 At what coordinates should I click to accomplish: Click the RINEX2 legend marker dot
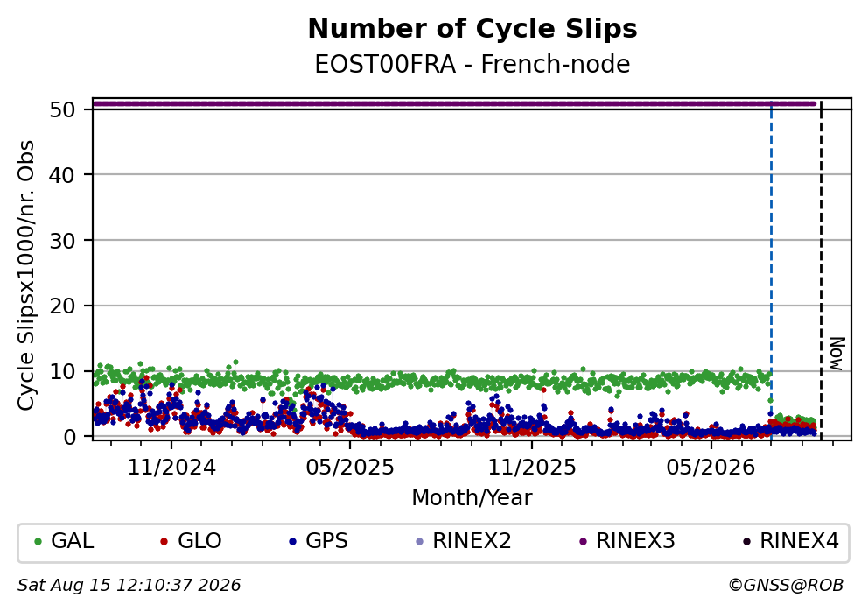coord(419,542)
